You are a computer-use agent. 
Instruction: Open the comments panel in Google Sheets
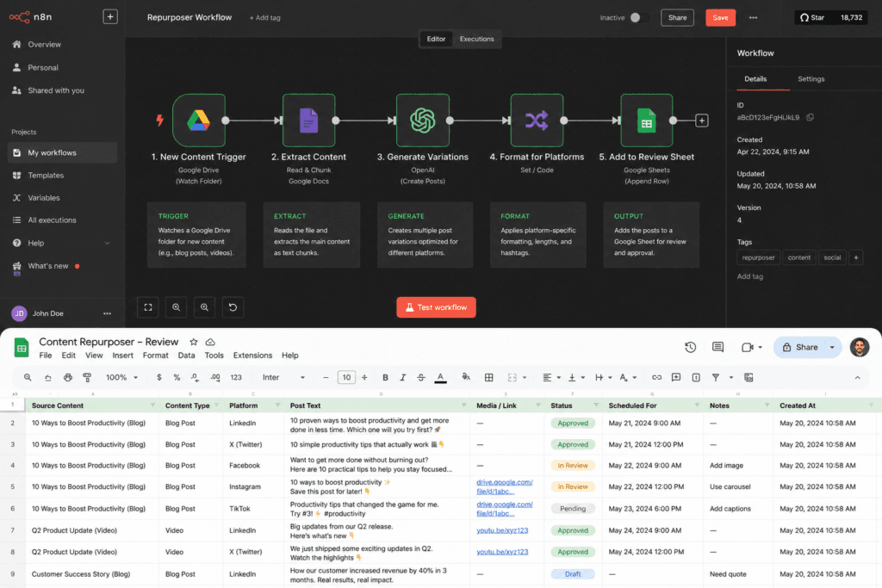pos(717,347)
